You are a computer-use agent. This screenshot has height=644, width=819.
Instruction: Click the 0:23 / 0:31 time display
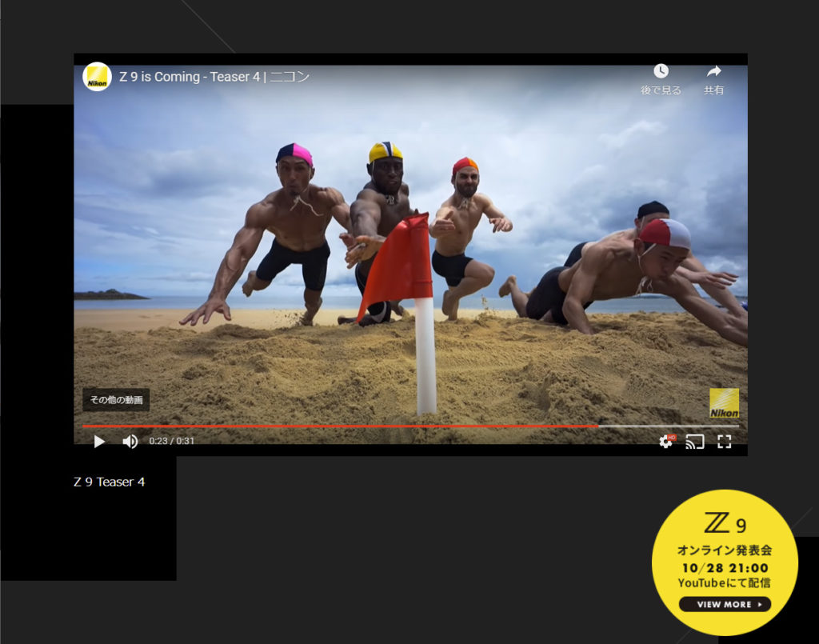coord(172,441)
